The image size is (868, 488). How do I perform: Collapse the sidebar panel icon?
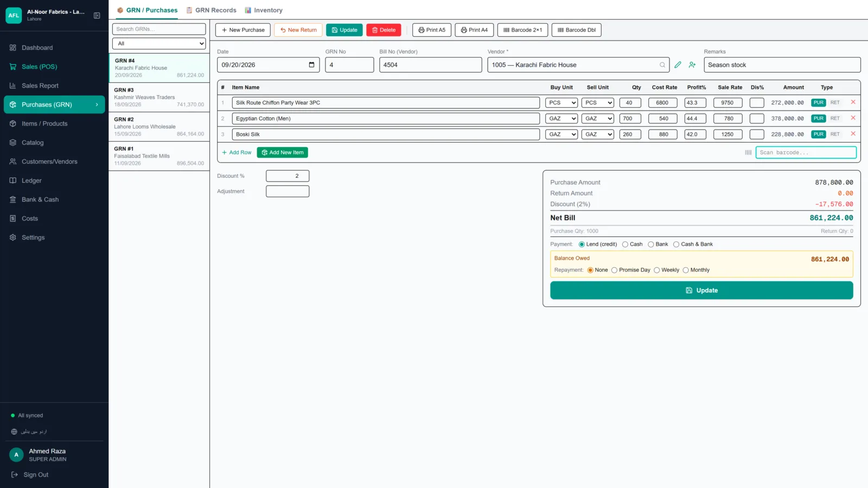point(97,16)
